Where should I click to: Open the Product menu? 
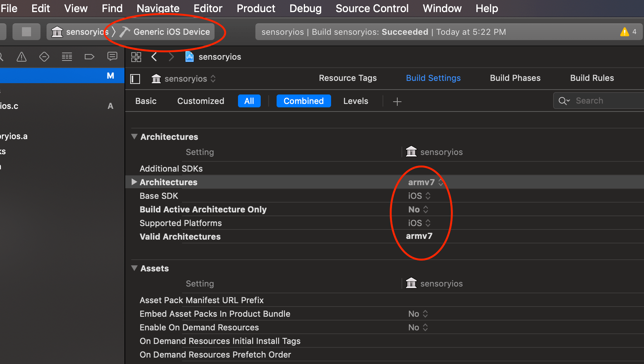[x=256, y=8]
